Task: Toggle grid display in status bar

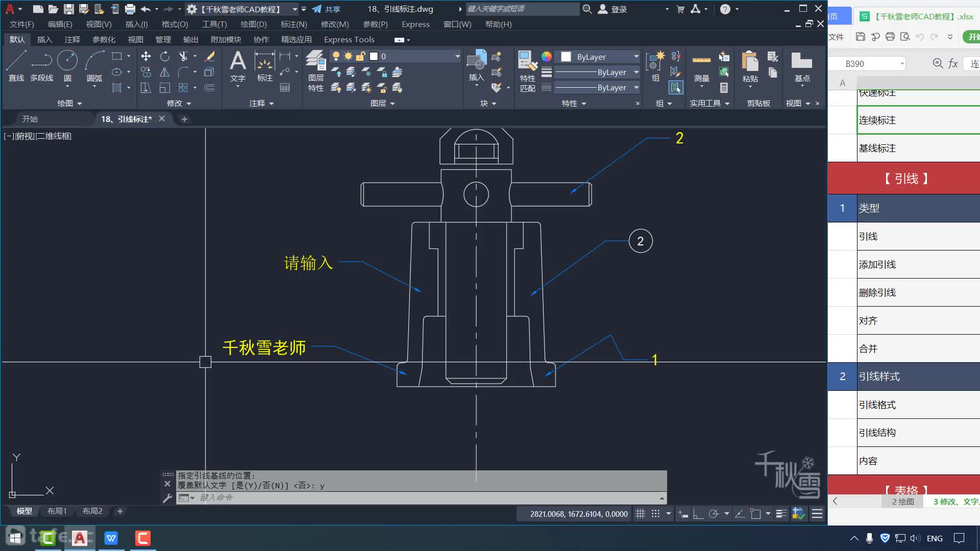Action: point(640,514)
